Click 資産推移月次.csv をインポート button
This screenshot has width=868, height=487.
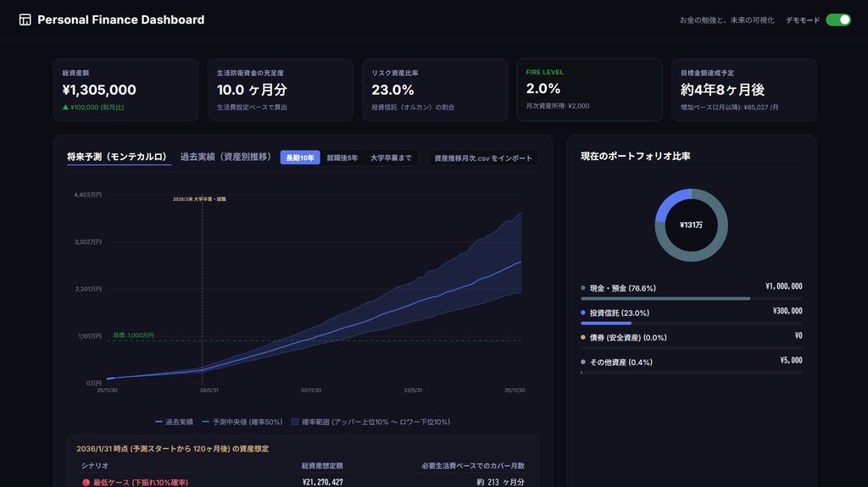tap(483, 158)
